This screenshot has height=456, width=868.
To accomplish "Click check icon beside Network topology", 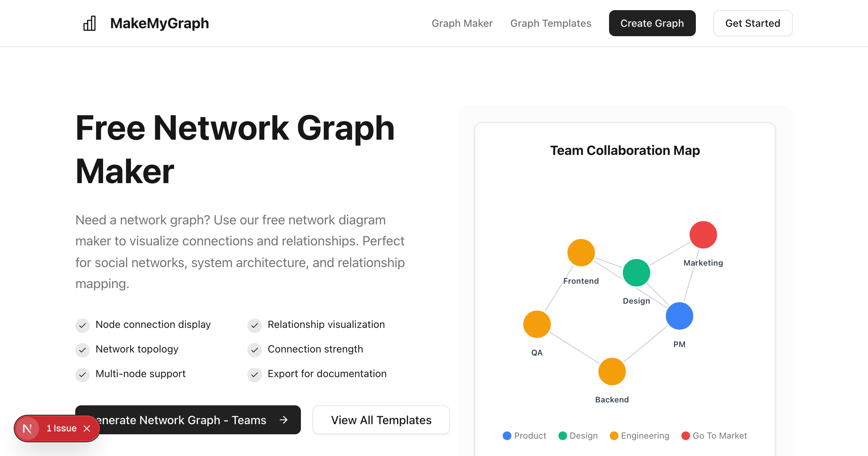I will (x=82, y=350).
